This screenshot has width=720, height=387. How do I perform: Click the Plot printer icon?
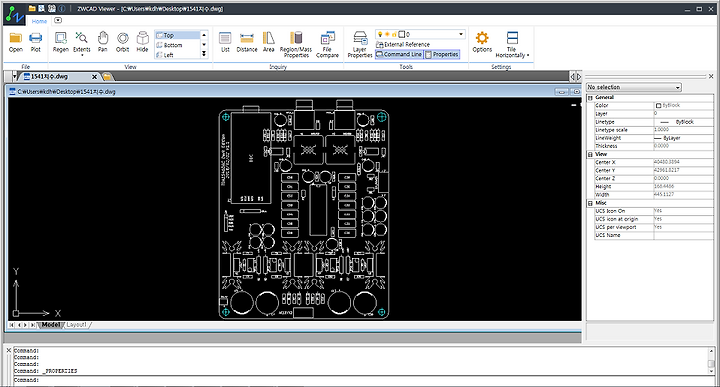[35, 42]
